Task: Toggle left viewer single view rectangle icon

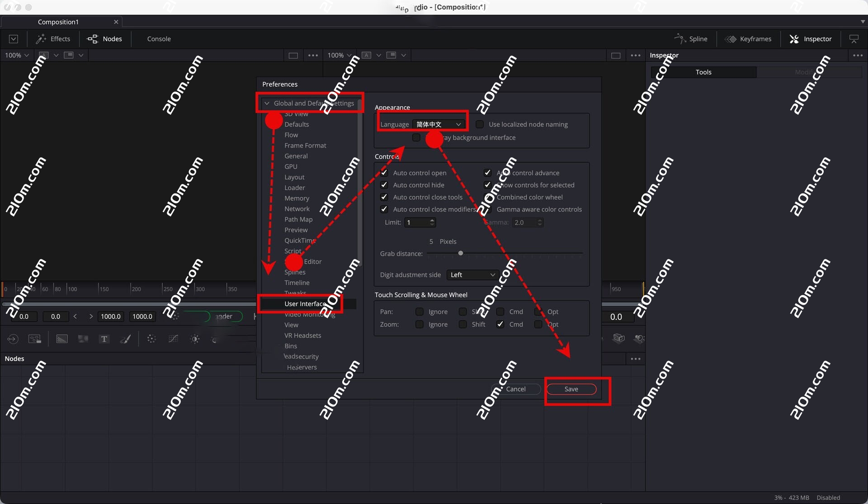Action: coord(293,55)
